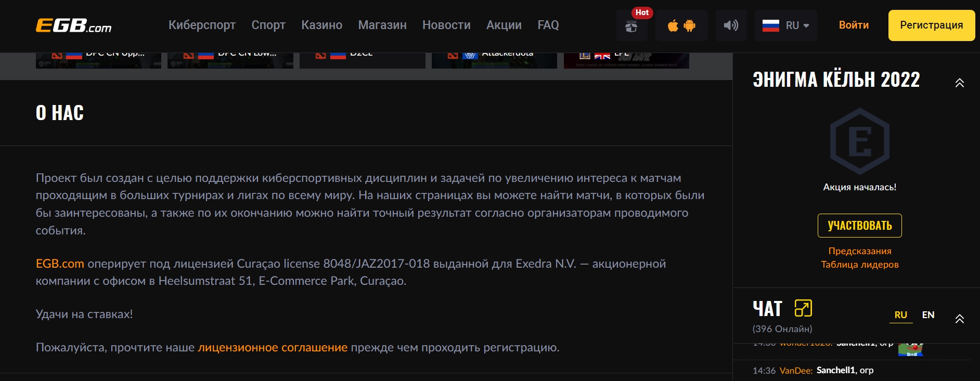Open the Hot gift box icon
The height and width of the screenshot is (381, 980).
tap(631, 26)
